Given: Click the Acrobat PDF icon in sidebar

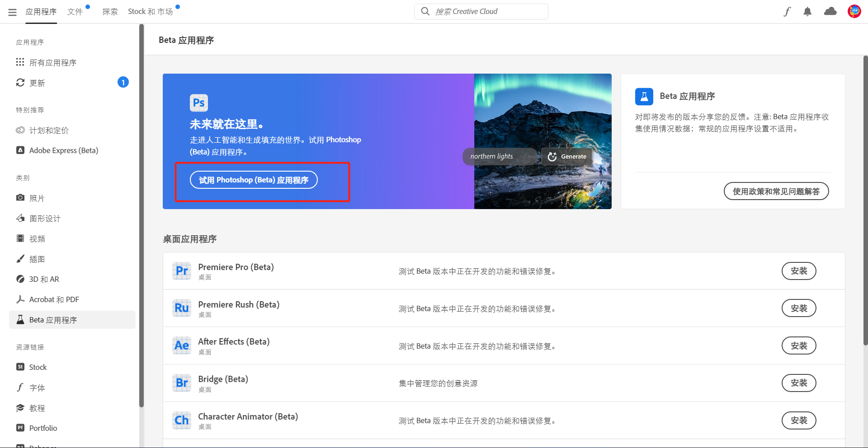Looking at the screenshot, I should pos(20,299).
